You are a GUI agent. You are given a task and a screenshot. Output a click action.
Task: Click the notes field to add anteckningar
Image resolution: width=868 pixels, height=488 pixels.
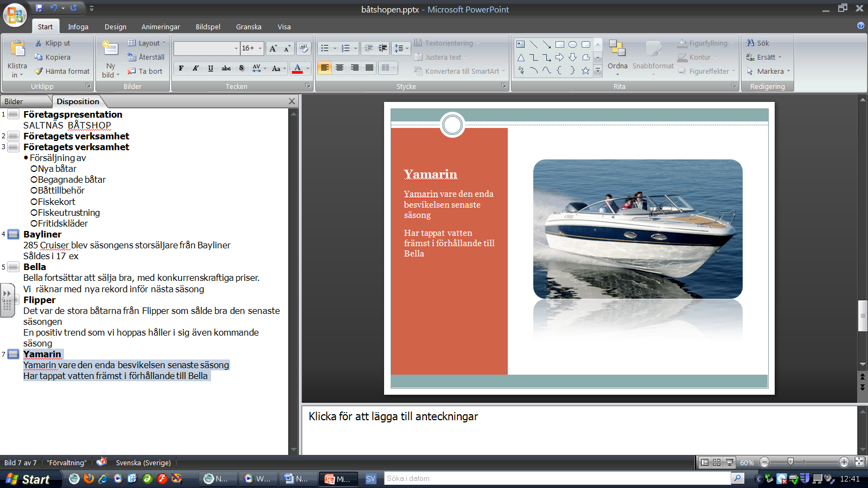(579, 430)
